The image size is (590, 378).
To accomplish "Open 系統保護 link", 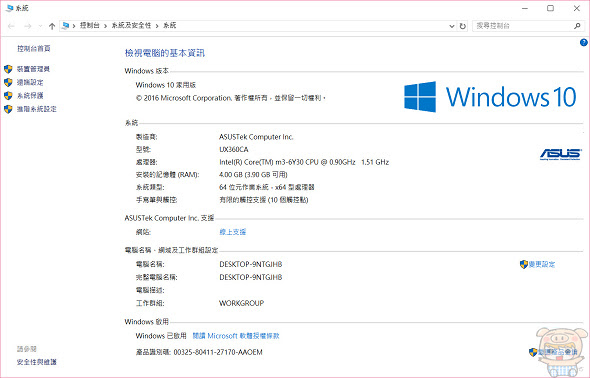I will pos(30,96).
